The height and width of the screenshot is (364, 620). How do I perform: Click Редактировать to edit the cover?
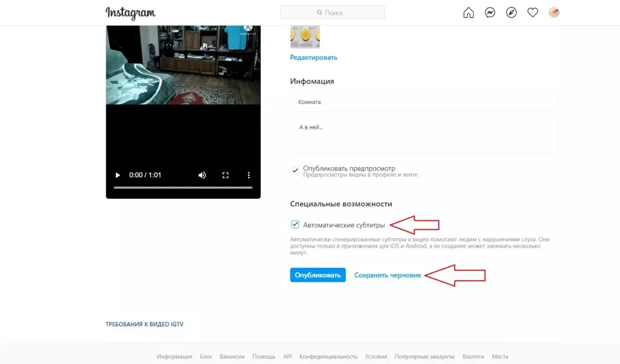(313, 57)
